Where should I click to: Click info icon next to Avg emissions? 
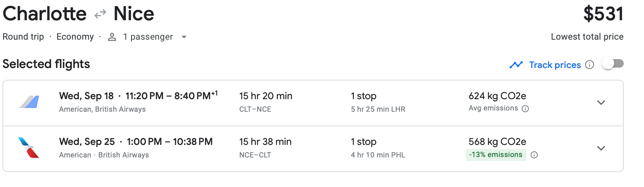coord(525,108)
